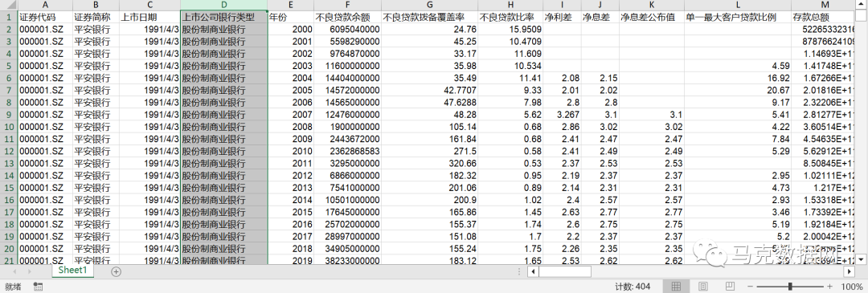Select column I header

[x=562, y=5]
